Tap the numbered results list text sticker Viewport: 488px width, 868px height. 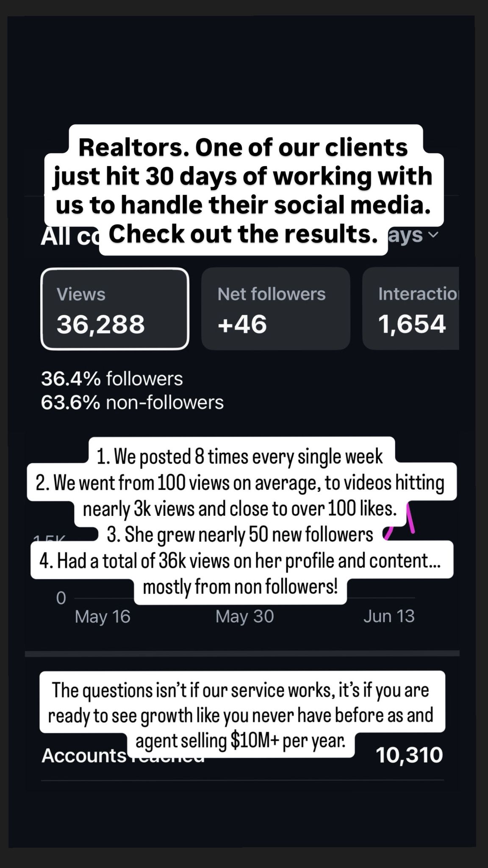point(242,521)
